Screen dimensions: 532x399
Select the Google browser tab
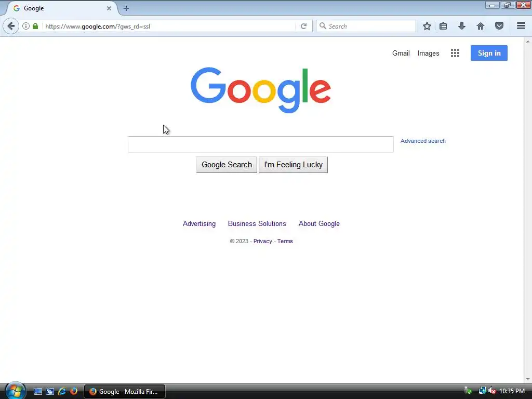tap(61, 8)
